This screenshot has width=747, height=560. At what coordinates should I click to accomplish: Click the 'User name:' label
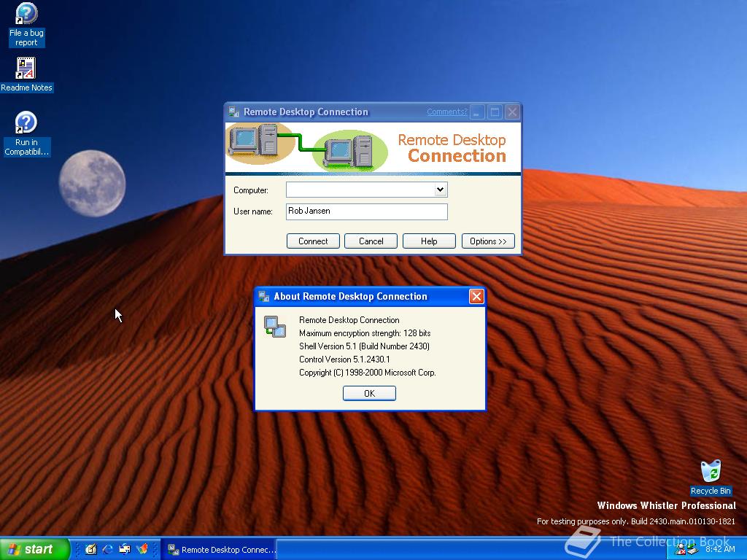253,211
